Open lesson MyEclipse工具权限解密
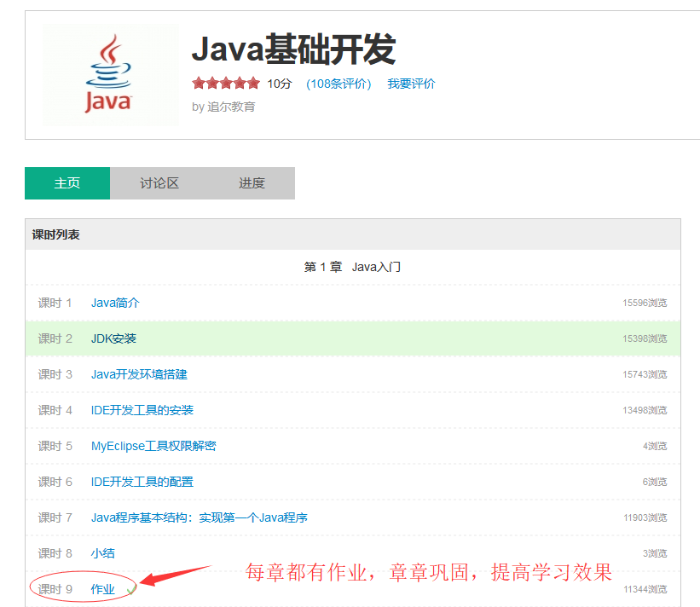Viewport: 700px width, 607px height. point(153,446)
